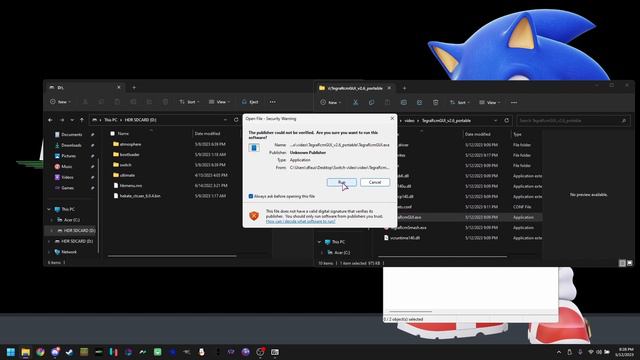
Task: Open the New dropdown in the TegraRcmGUI window
Action: 331,102
